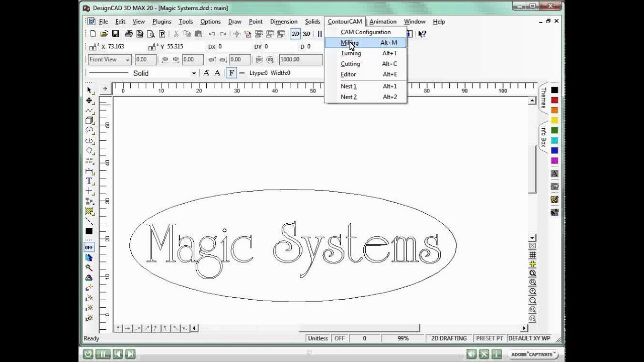644x362 pixels.
Task: Expand the right toolbar's small down arrow
Action: [532, 237]
